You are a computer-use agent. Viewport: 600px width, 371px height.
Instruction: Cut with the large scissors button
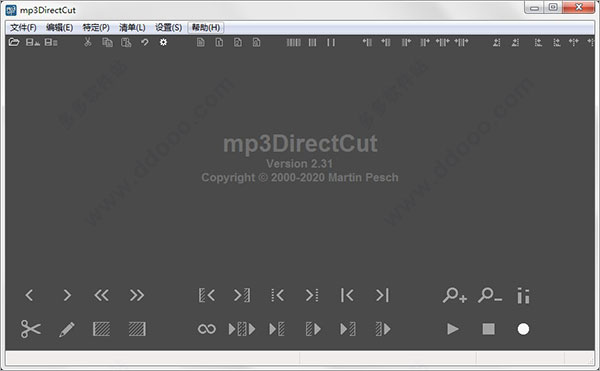[31, 329]
